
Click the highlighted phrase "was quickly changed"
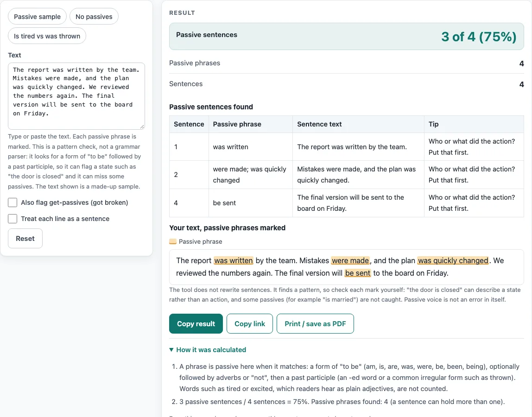click(453, 260)
